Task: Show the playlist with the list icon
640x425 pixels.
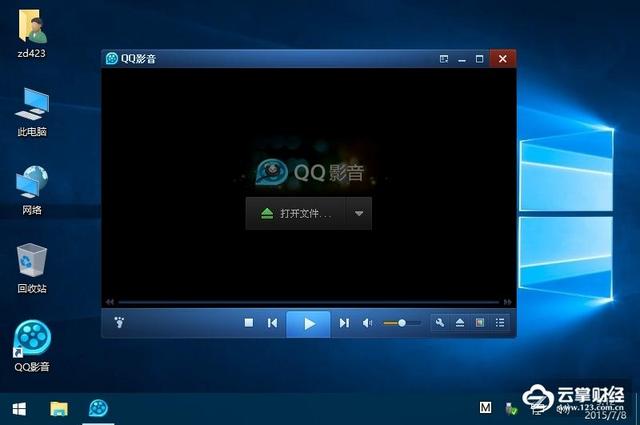Action: [x=500, y=323]
